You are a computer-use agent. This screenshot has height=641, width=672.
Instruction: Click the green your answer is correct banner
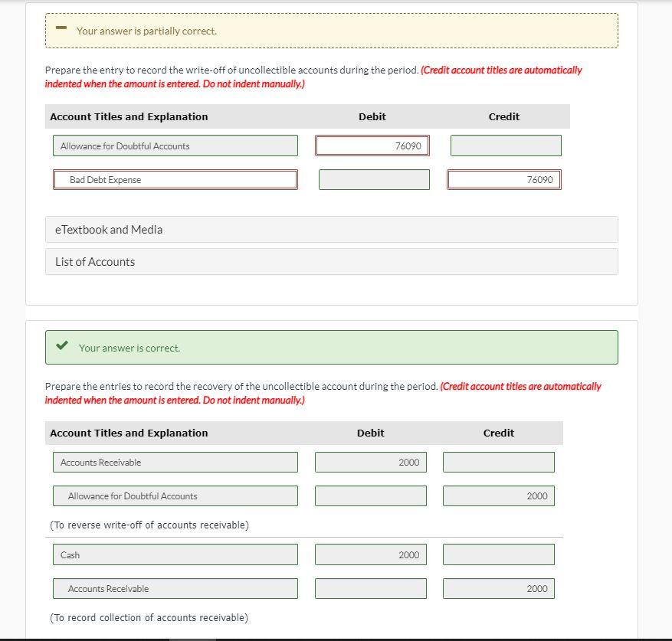pyautogui.click(x=331, y=347)
